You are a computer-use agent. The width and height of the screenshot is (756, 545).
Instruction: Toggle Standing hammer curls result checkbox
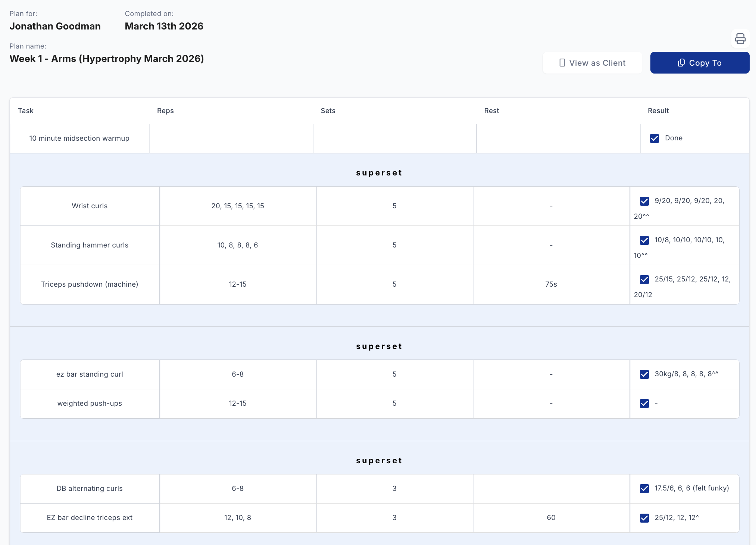[x=644, y=240]
